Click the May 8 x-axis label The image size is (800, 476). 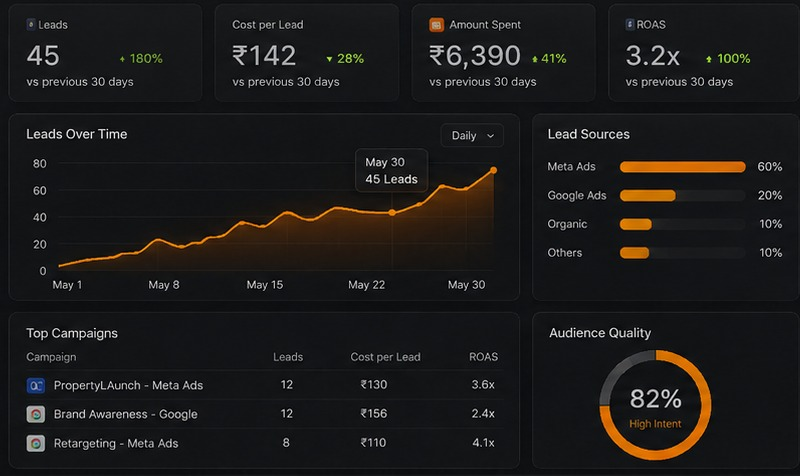pyautogui.click(x=164, y=285)
